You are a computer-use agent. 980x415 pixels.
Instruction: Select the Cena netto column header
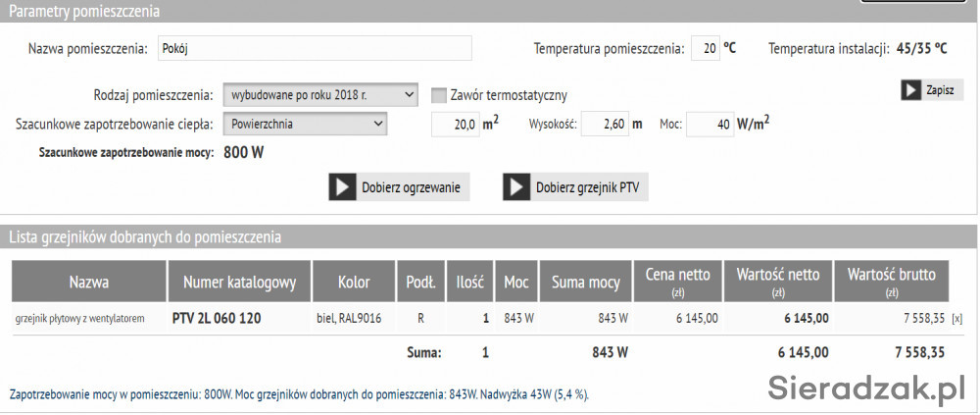pos(678,282)
